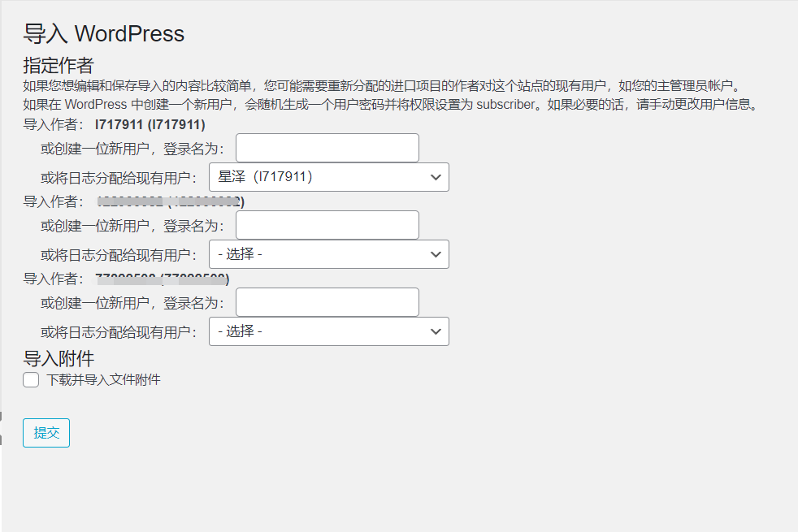This screenshot has width=798, height=532.
Task: Click the description sentence mentioning subscriber
Action: 390,105
